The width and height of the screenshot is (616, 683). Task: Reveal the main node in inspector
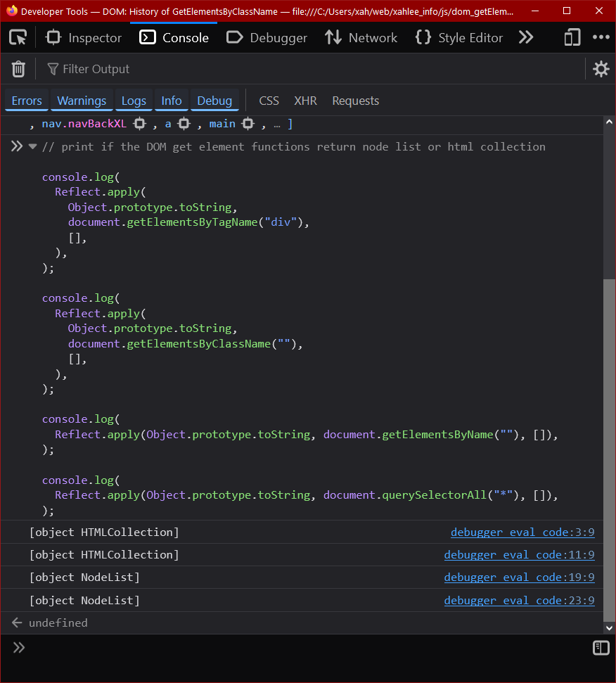248,124
